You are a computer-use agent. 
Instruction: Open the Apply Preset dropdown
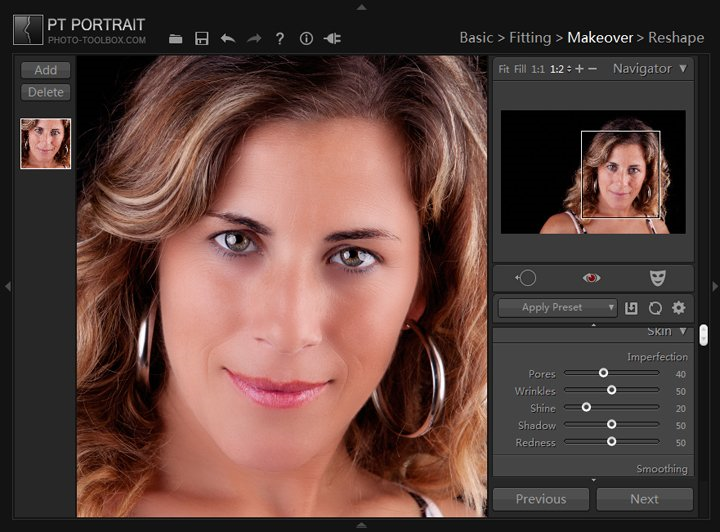click(558, 308)
